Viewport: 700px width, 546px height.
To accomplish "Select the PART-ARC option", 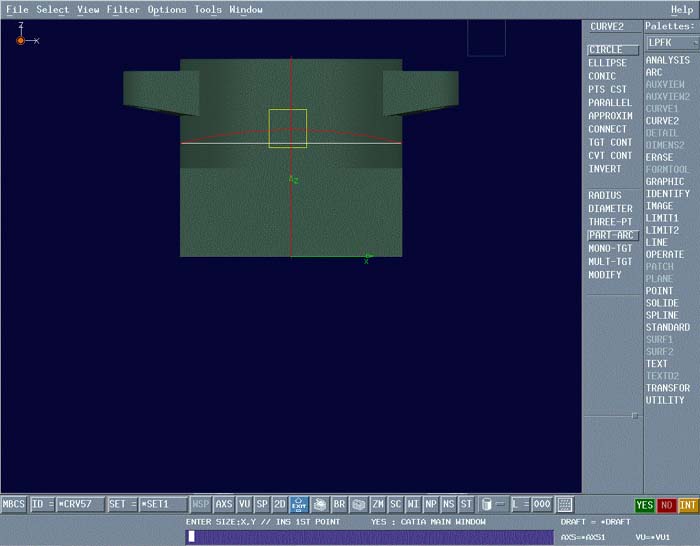I will pos(610,235).
